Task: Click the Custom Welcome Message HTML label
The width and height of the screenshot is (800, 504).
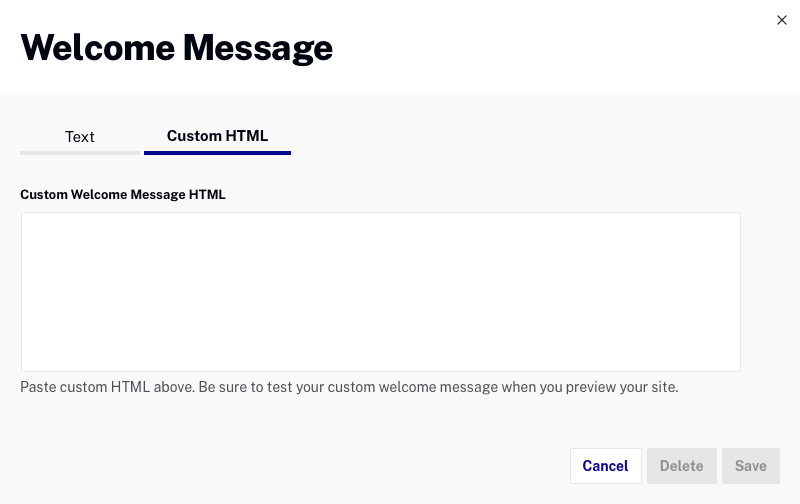Action: coord(122,194)
